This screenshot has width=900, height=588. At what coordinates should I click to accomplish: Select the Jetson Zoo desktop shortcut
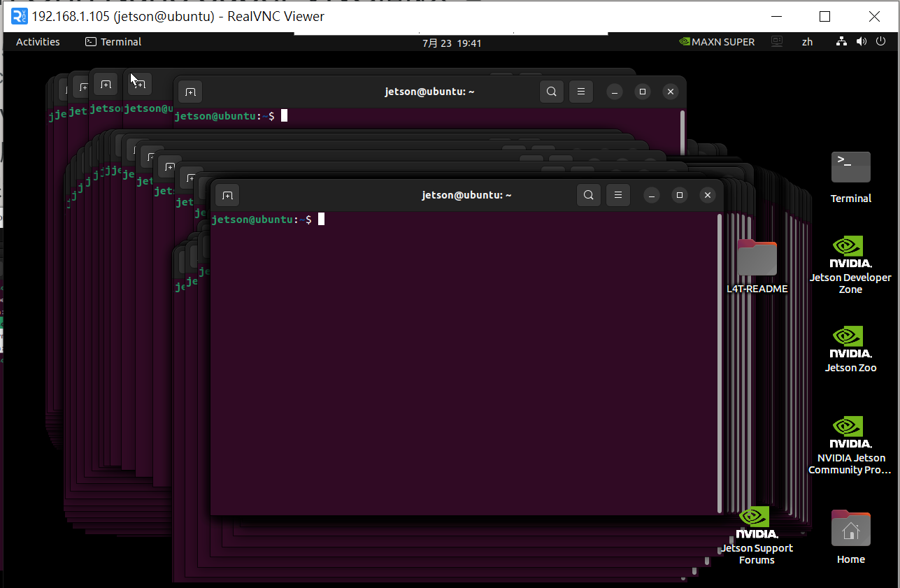(851, 350)
